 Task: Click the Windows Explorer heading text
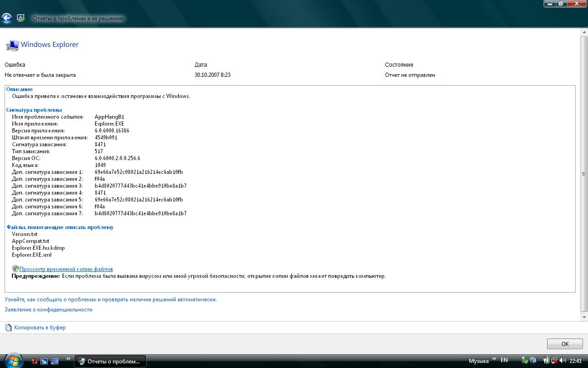[x=50, y=45]
